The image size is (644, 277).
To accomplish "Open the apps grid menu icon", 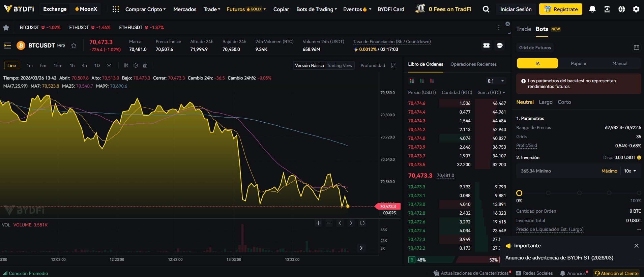I will 116,9.
